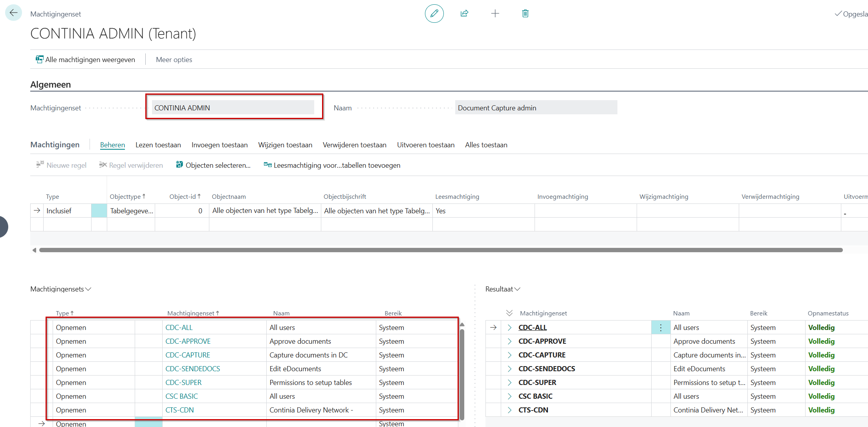
Task: Select Alles toestaan menu
Action: (486, 145)
